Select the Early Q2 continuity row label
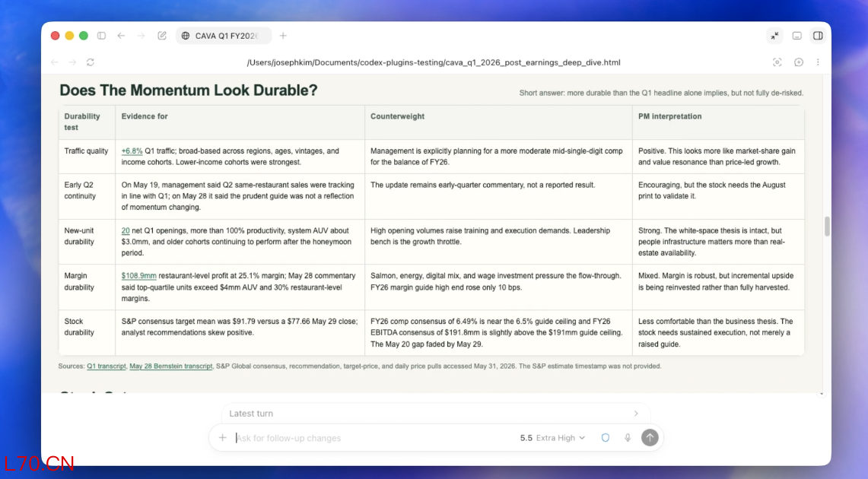The height and width of the screenshot is (479, 868). (80, 190)
